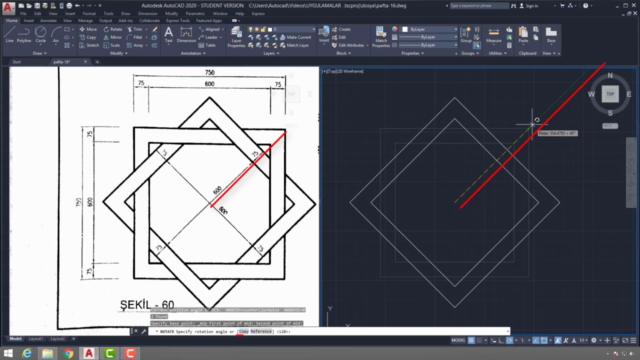Switch to the Annotate ribbon tab
The width and height of the screenshot is (640, 360).
click(x=48, y=20)
